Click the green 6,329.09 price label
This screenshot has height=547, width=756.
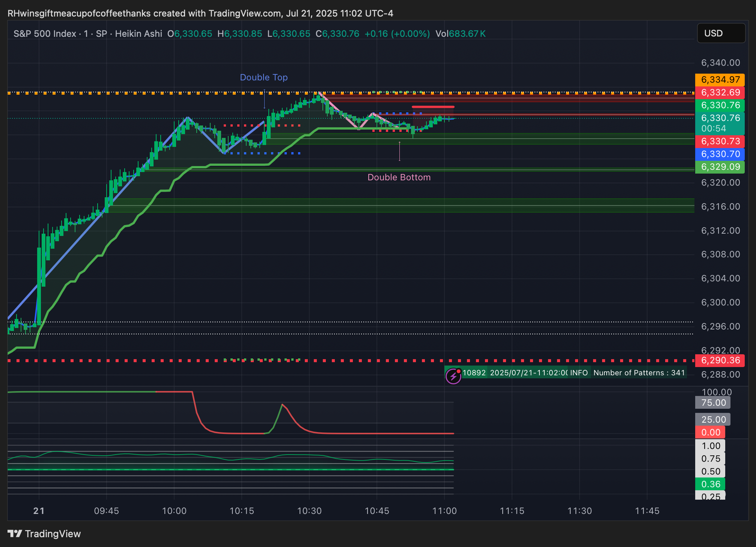click(720, 167)
